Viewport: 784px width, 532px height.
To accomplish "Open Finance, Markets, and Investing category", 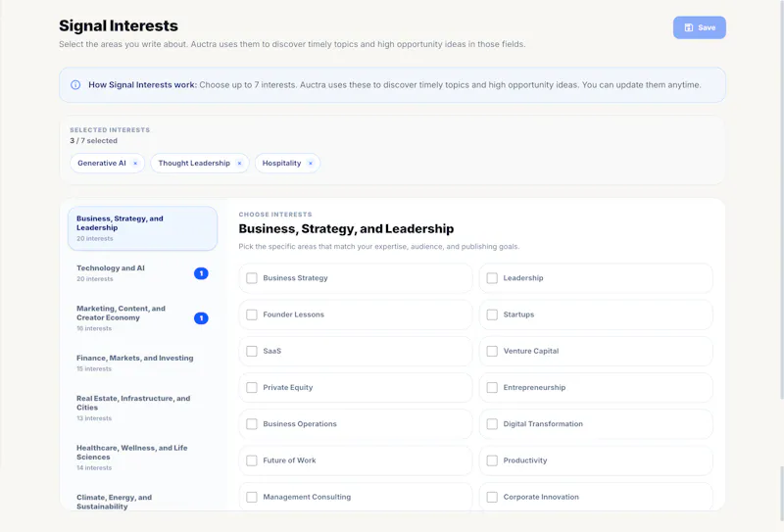I will (142, 363).
